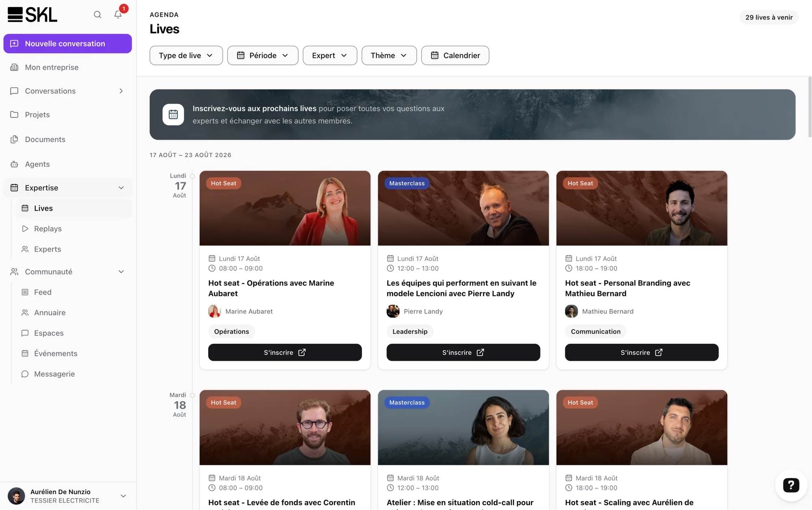Open Experts page
Screen dimensions: 812x510
(74, 249)
